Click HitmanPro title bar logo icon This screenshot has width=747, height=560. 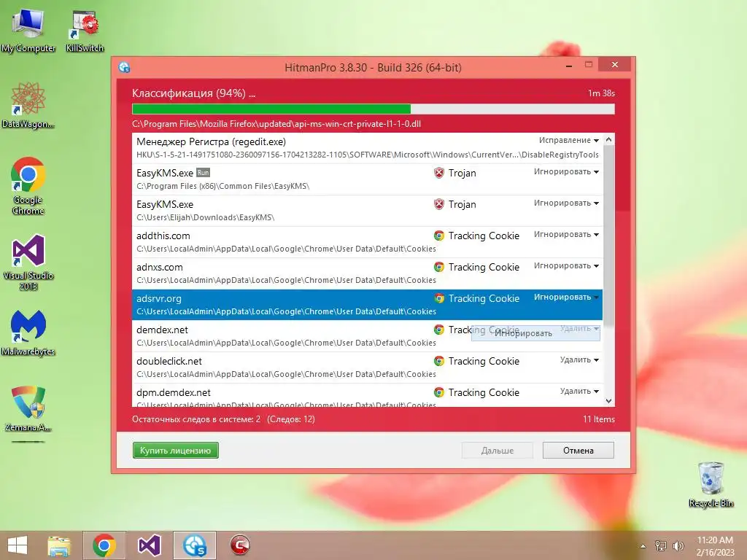coord(124,67)
